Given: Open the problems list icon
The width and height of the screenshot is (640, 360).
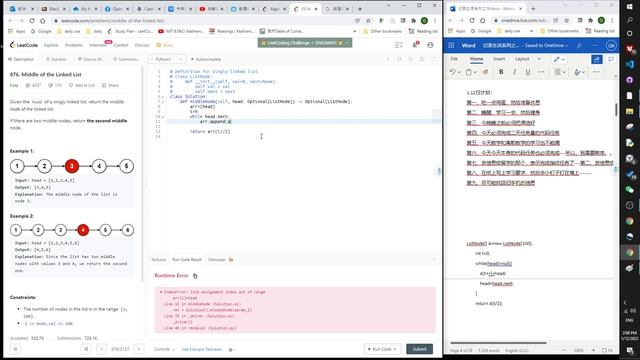Looking at the screenshot, I should [15, 349].
